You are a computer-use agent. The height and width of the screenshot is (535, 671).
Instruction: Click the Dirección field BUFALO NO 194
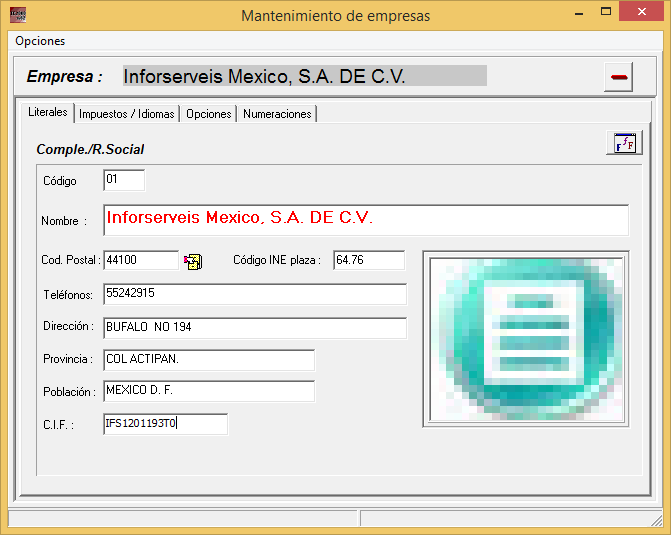coord(255,328)
